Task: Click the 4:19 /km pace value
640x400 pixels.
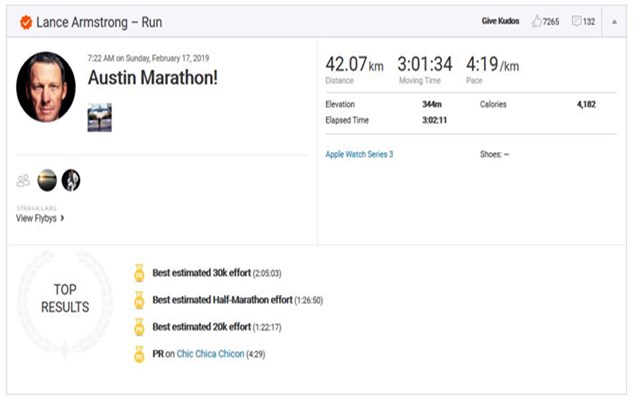Action: [493, 64]
